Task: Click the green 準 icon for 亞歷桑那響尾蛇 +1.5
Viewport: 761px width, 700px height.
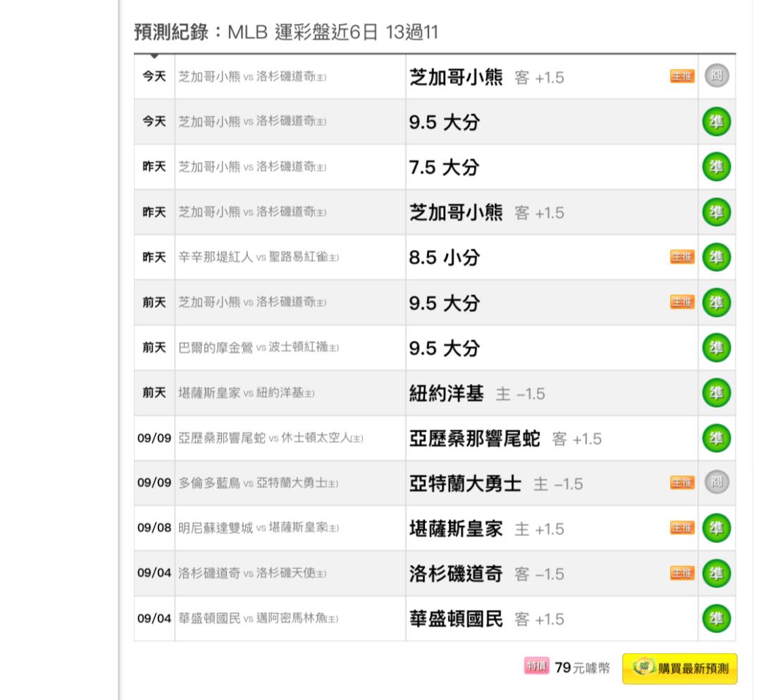Action: (x=717, y=438)
